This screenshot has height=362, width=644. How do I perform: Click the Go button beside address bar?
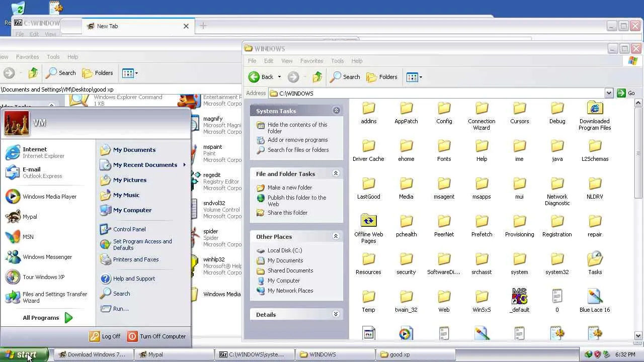(626, 93)
